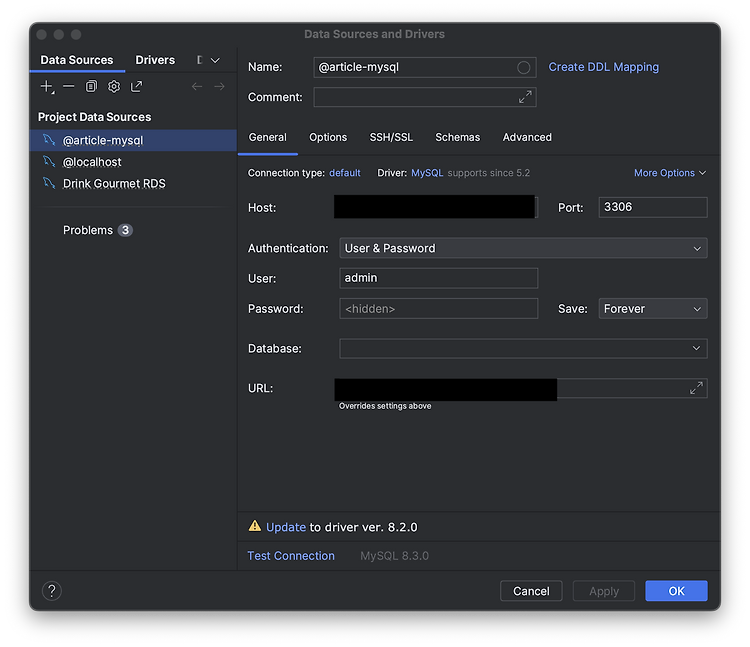The image size is (750, 647).
Task: Click the MySQL 8.3.0 version text
Action: [x=394, y=556]
